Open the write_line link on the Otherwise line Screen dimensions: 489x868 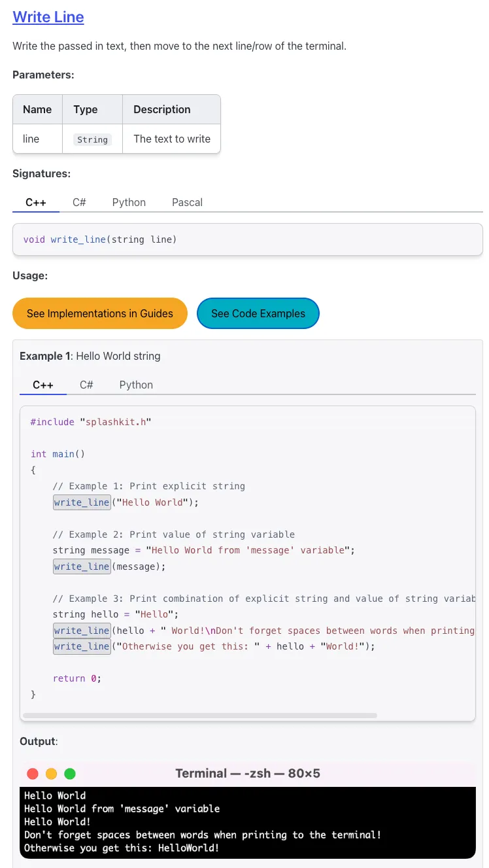point(81,646)
